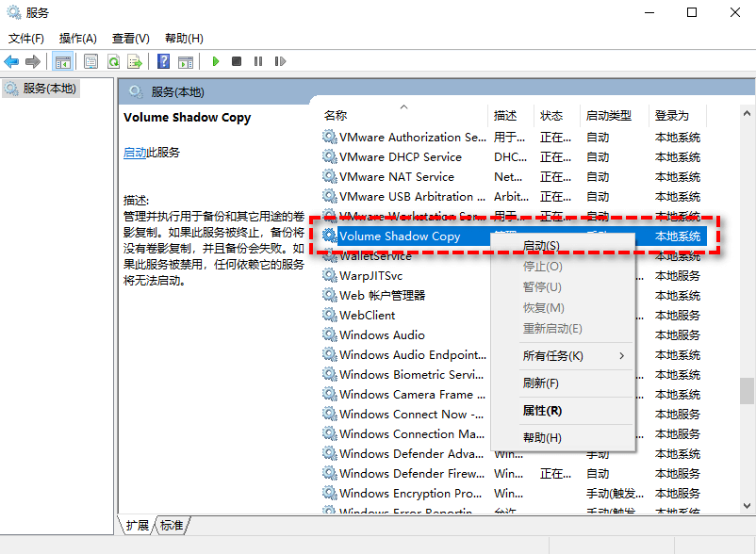Select the Windows Audio service row
This screenshot has height=554, width=756.
tap(382, 335)
